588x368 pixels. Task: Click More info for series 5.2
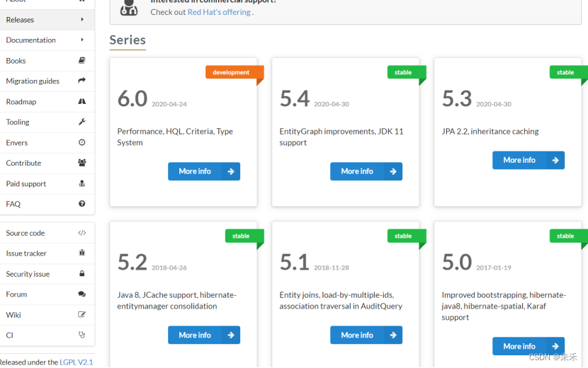click(204, 335)
